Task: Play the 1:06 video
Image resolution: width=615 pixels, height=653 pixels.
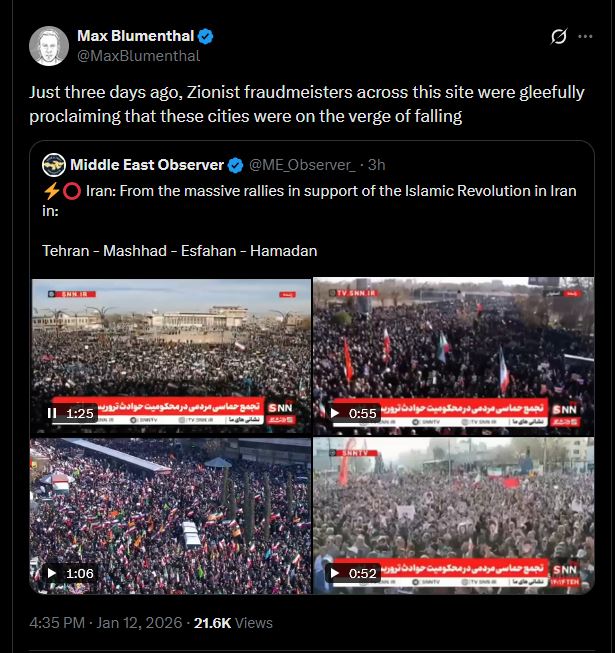Action: pyautogui.click(x=52, y=573)
